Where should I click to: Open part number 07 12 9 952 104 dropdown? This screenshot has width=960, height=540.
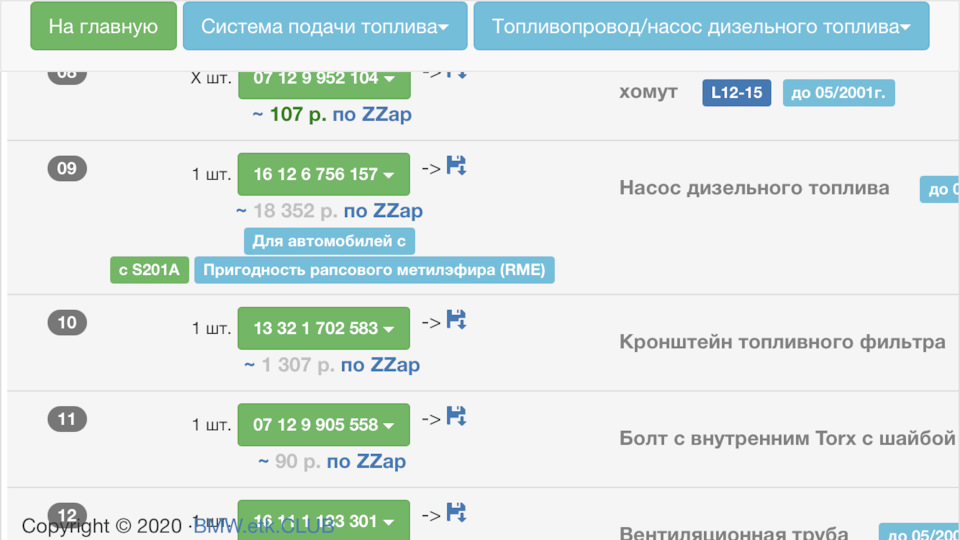[323, 79]
